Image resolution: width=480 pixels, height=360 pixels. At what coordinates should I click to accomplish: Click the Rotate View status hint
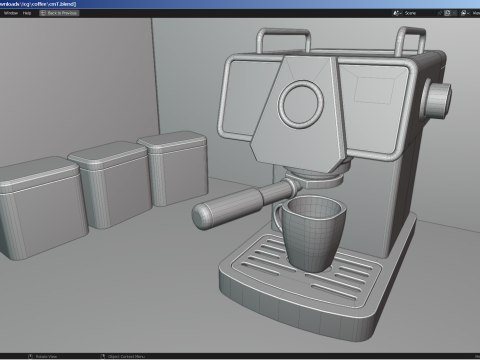pos(43,357)
